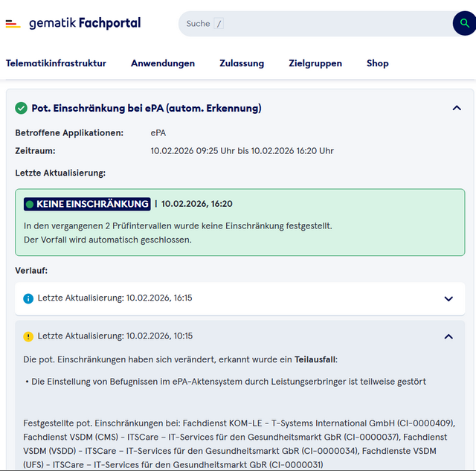Go to Zielgruppen navigation item
Image resolution: width=476 pixels, height=471 pixels.
[315, 63]
